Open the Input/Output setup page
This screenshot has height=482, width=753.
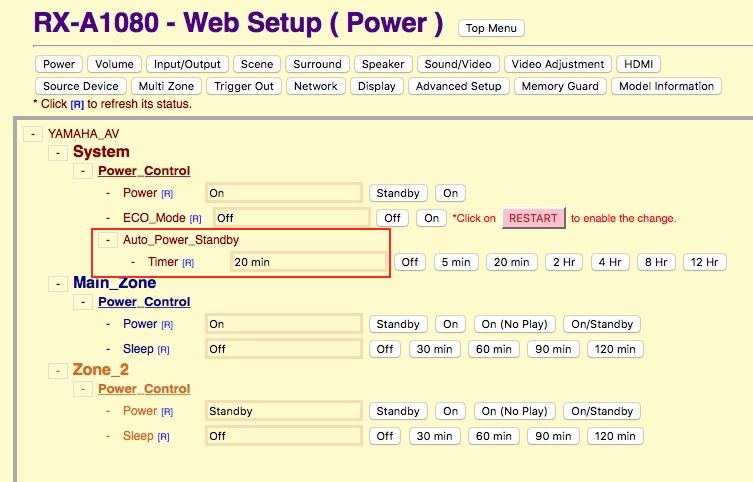[x=187, y=64]
